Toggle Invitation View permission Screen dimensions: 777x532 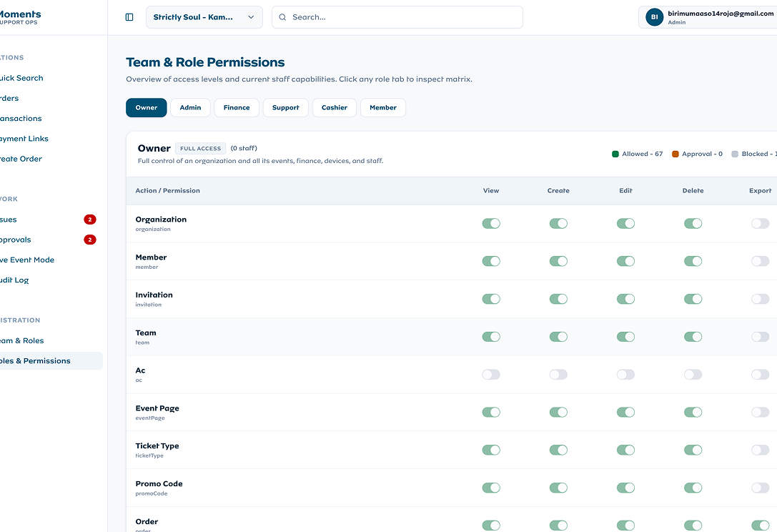pos(491,299)
